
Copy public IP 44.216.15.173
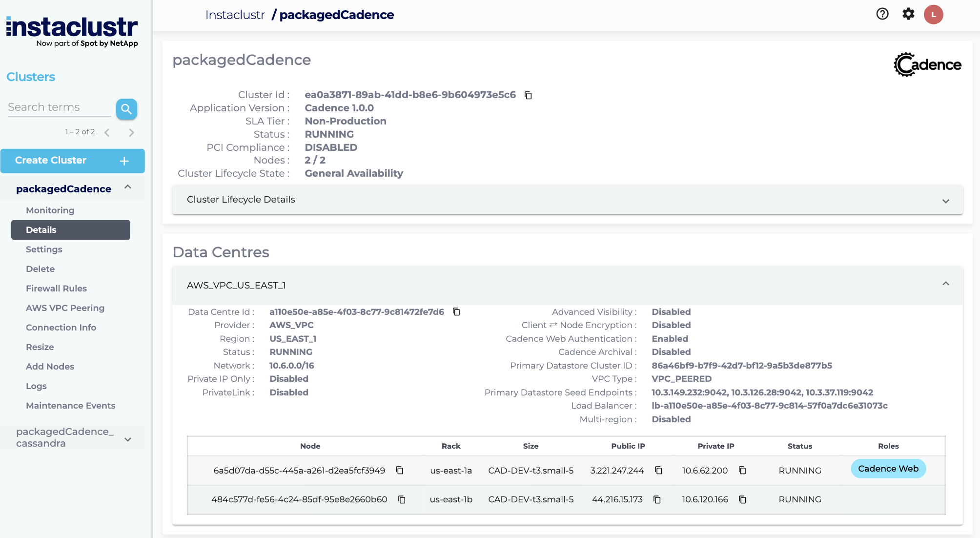point(657,499)
